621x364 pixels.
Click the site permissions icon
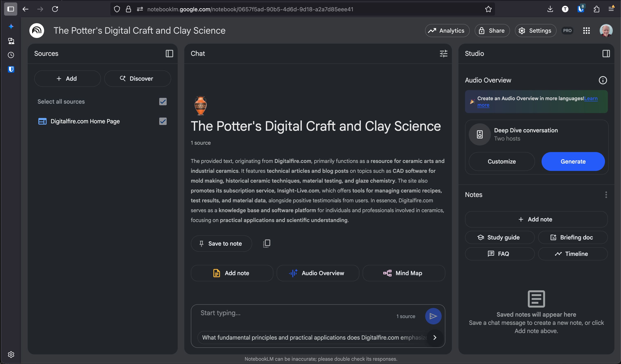[x=140, y=9]
